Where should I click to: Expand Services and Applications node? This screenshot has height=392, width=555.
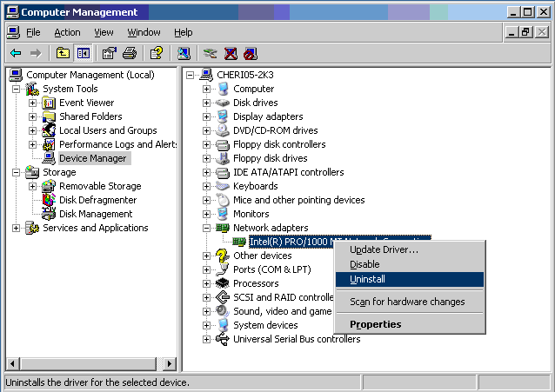17,228
